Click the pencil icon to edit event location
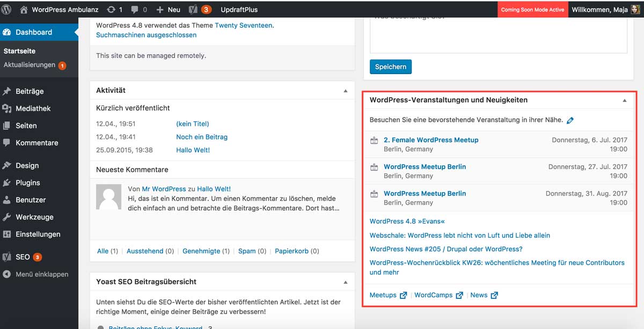 [x=570, y=120]
